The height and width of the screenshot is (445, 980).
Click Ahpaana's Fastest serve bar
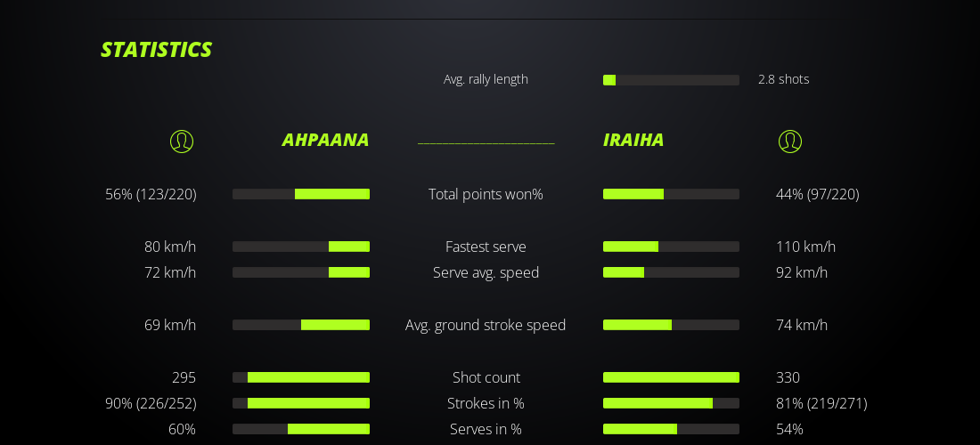coord(301,247)
